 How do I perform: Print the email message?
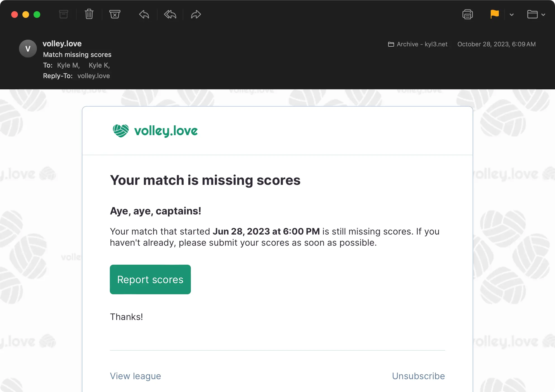click(x=468, y=14)
